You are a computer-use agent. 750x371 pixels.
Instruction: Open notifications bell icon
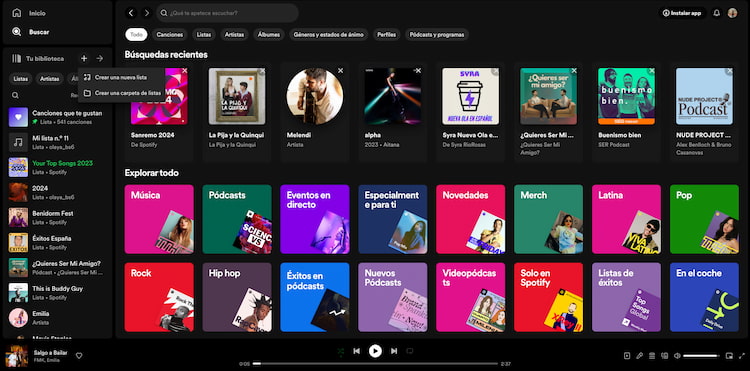tap(717, 13)
